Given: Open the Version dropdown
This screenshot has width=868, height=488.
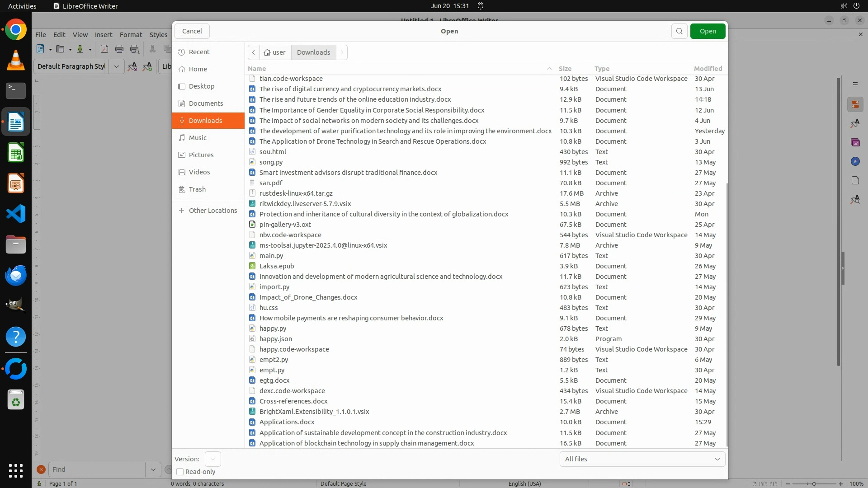Looking at the screenshot, I should (212, 459).
